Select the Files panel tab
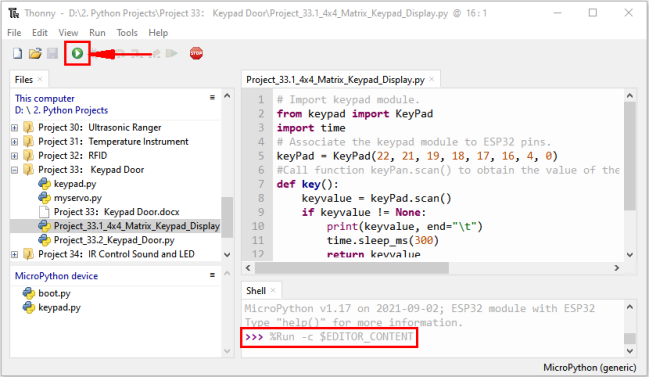The height and width of the screenshot is (377, 650). pyautogui.click(x=24, y=80)
